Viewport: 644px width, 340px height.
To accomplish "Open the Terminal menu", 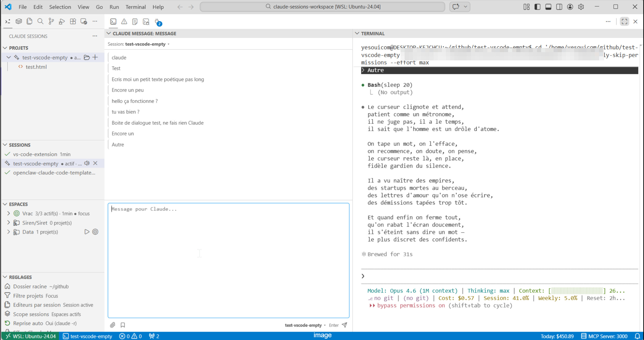I will click(135, 7).
